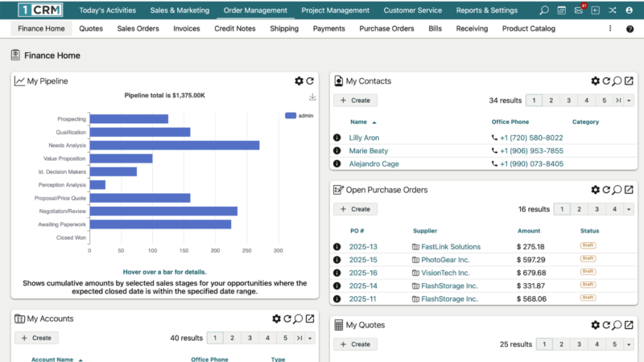This screenshot has height=362, width=644.
Task: Open the calendar icon in top bar
Action: point(562,10)
